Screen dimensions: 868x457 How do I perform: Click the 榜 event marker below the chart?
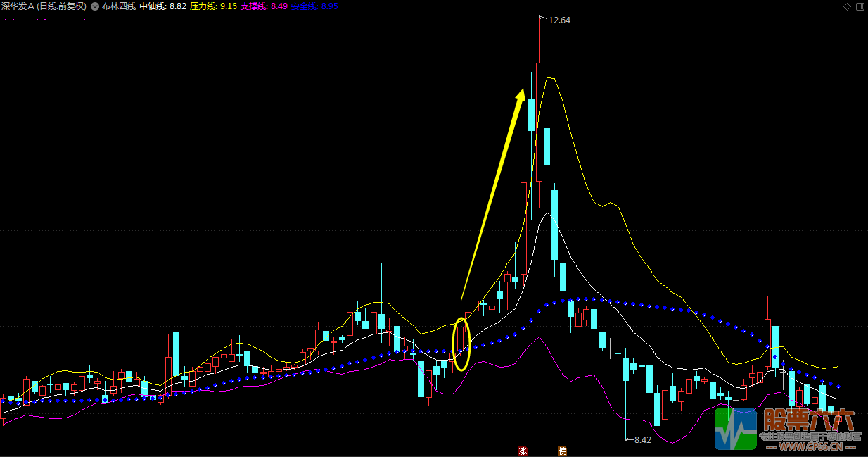[x=562, y=451]
